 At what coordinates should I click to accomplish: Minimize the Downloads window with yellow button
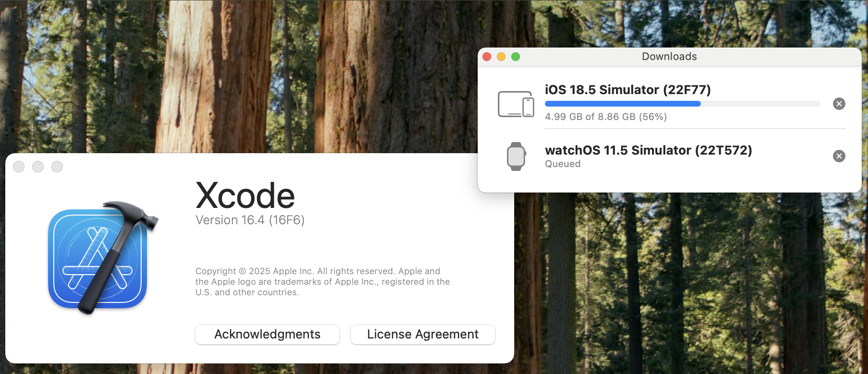(501, 57)
